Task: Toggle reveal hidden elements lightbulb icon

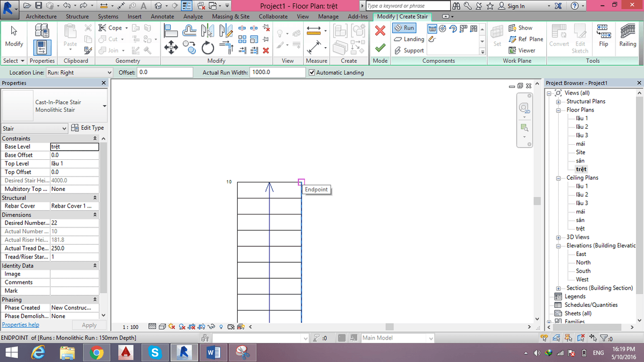Action: point(221,327)
